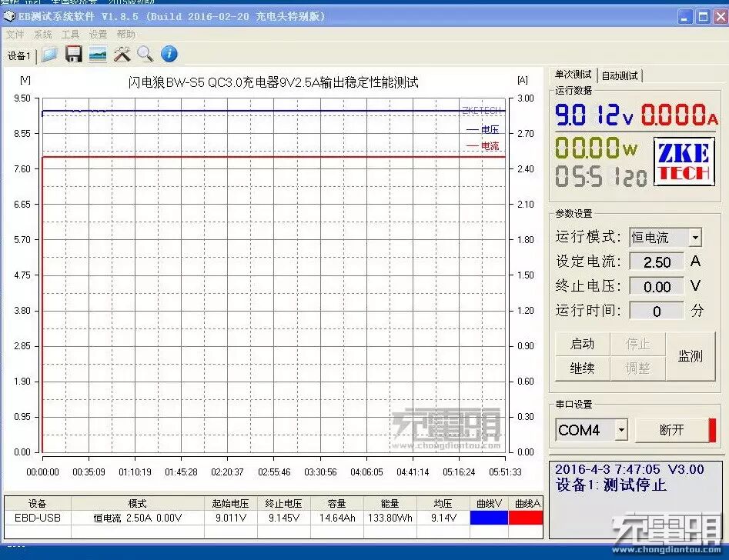Click the 均压 column header
The height and width of the screenshot is (560, 729).
click(443, 504)
